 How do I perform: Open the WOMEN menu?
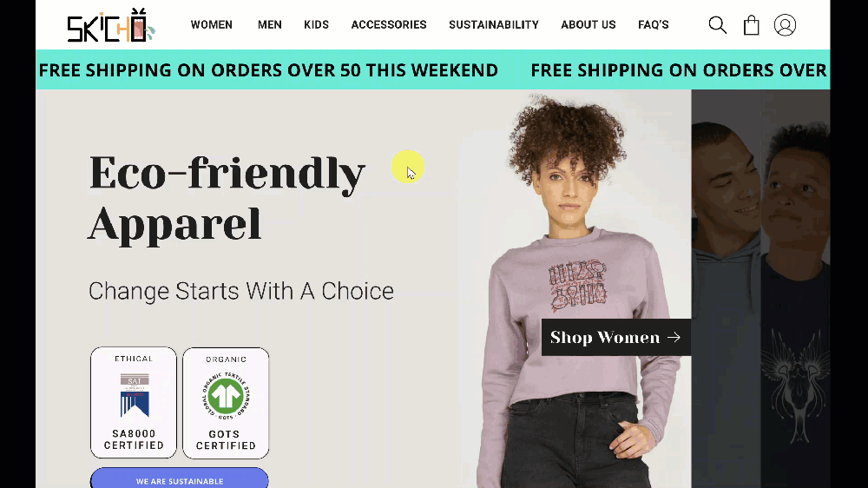(212, 25)
